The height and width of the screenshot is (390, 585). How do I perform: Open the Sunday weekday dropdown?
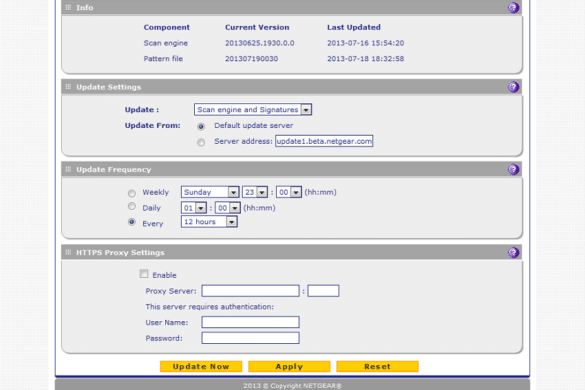210,192
